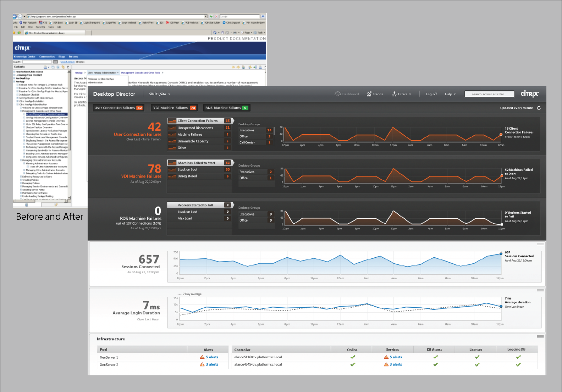The height and width of the screenshot is (392, 562).
Task: Click the Search across all sites field
Action: [489, 94]
